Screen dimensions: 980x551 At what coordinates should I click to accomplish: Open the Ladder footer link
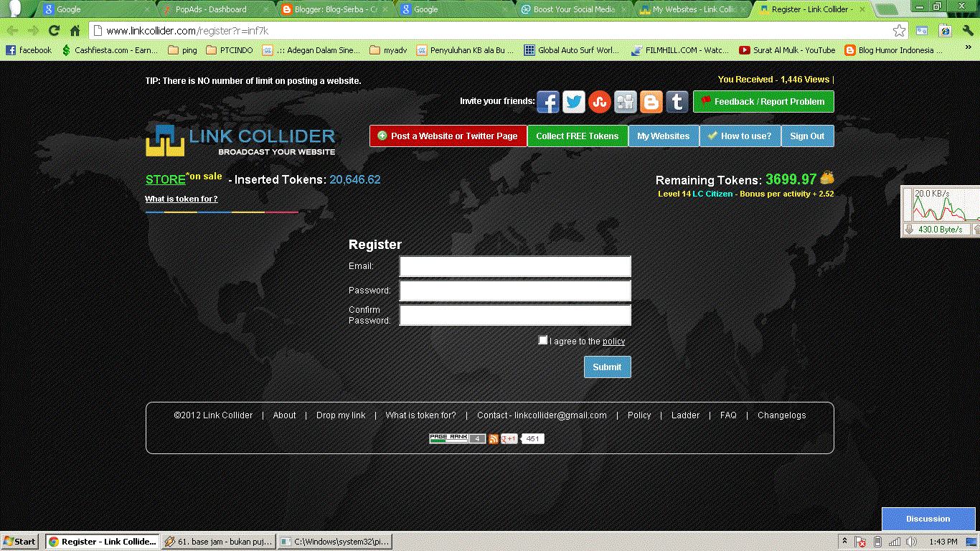pos(685,415)
